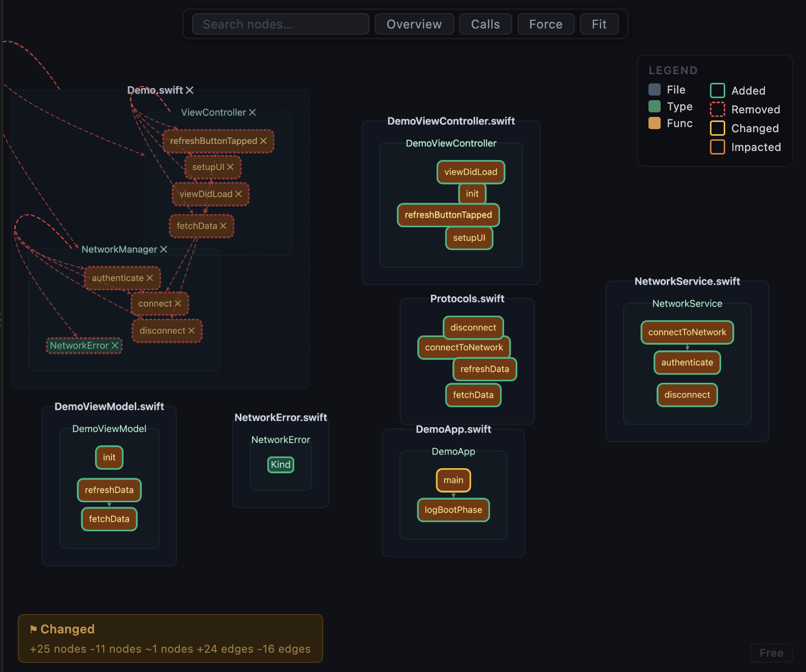Screen dimensions: 806x672
Task: Select viewDidLoad node in DemoViewController
Action: pos(471,172)
